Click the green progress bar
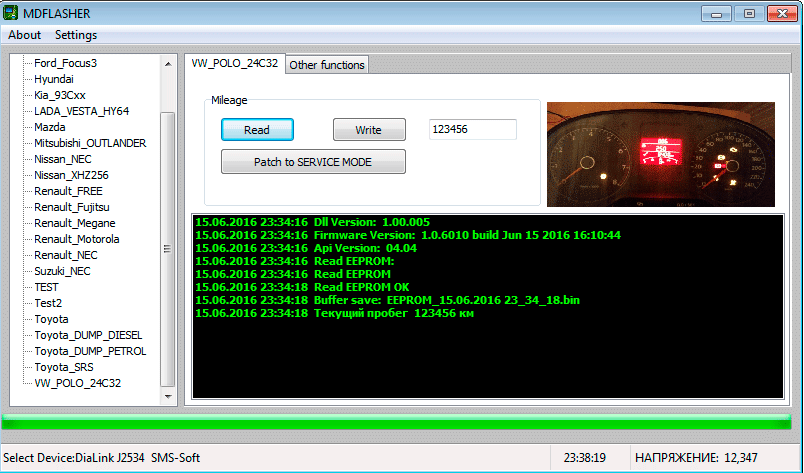 coord(400,422)
